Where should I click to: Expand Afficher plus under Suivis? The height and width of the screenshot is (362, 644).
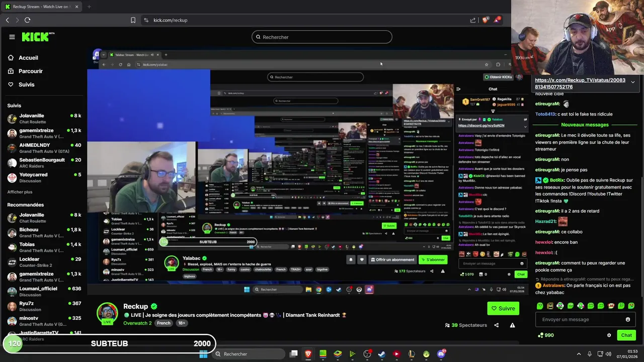click(20, 192)
